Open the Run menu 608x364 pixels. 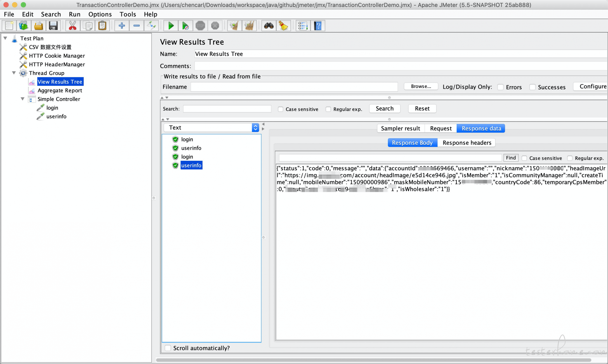tap(74, 14)
